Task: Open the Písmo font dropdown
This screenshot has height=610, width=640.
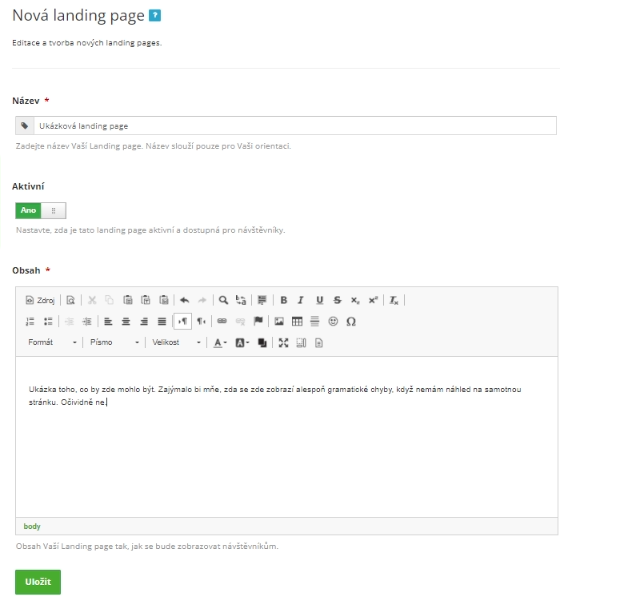Action: tap(114, 343)
